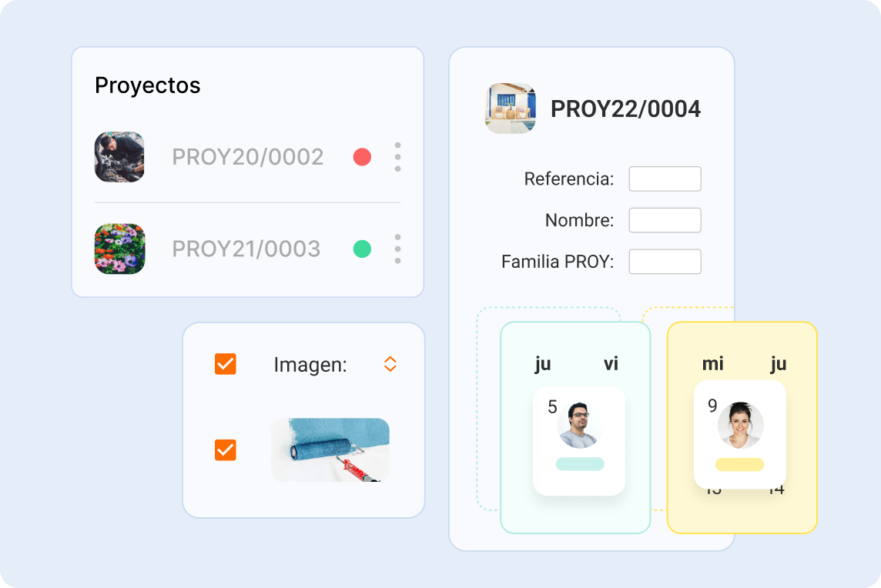The image size is (881, 588).
Task: Open the PROY20/0002 three-dot menu
Action: [397, 157]
